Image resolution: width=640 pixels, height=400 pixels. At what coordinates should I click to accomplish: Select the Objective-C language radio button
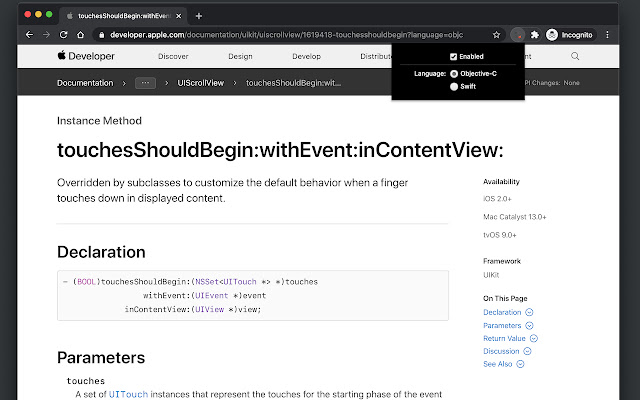tap(454, 73)
